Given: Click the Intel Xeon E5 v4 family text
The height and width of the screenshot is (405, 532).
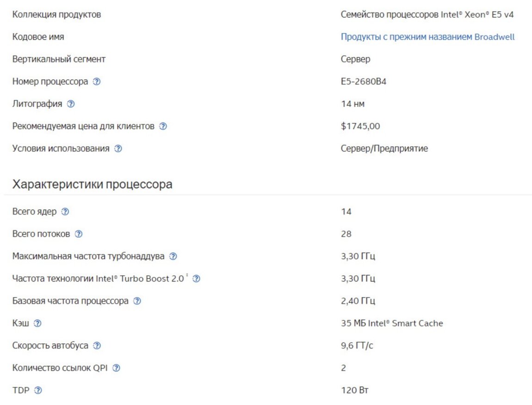Looking at the screenshot, I should point(427,14).
